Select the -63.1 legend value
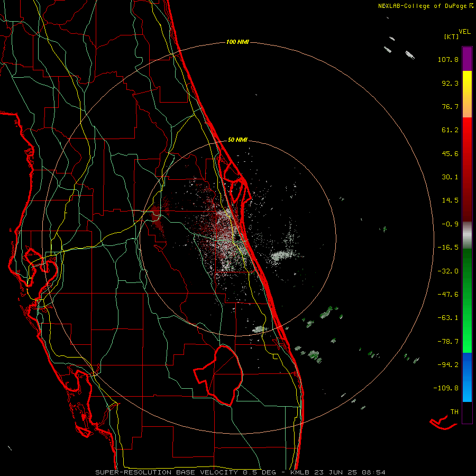The image size is (476, 476). pos(448,318)
